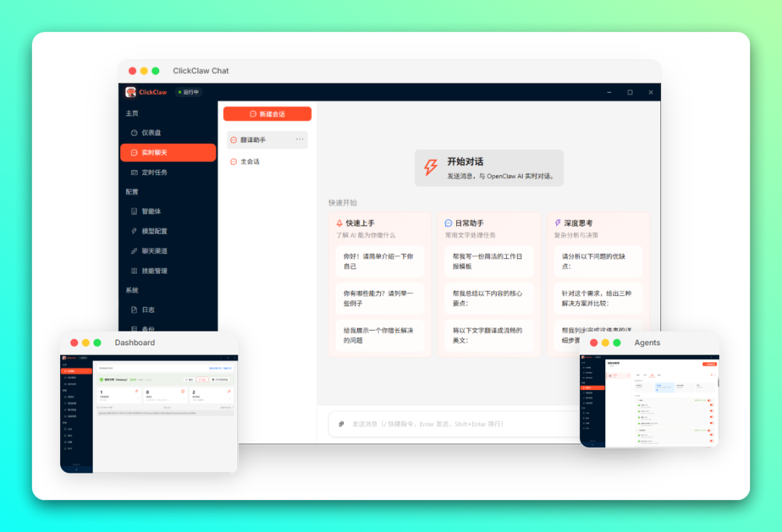Select 定时任务 in the sidebar
Image resolution: width=782 pixels, height=532 pixels.
167,172
